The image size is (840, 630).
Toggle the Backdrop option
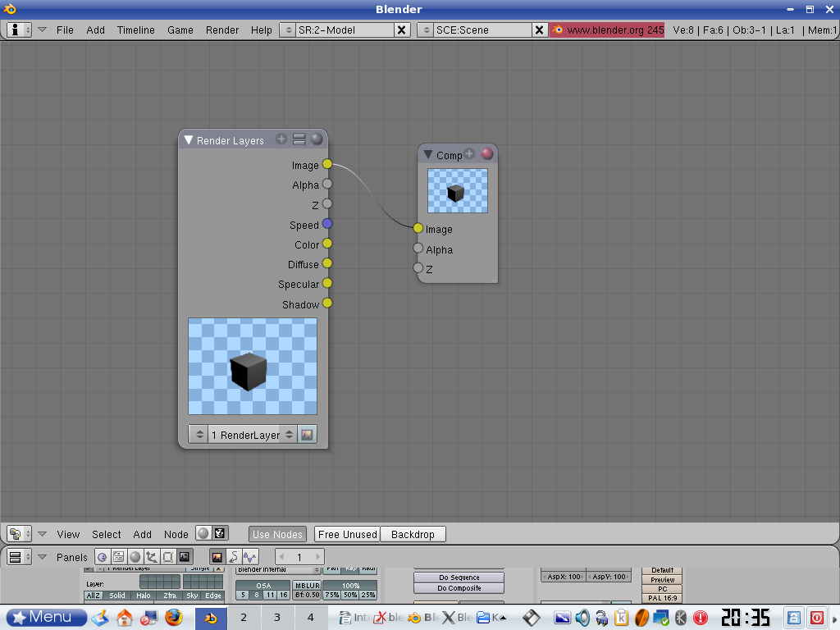pos(413,534)
